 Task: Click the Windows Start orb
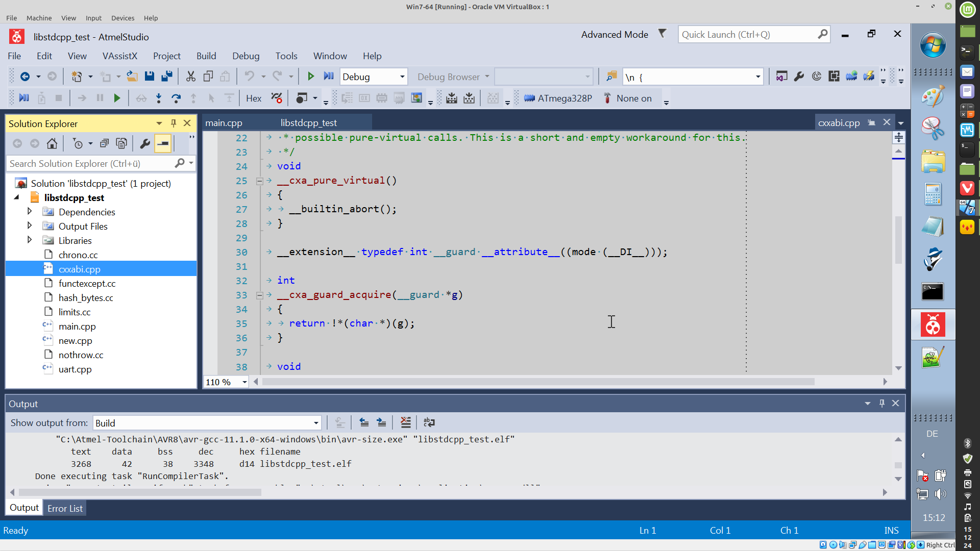click(933, 45)
